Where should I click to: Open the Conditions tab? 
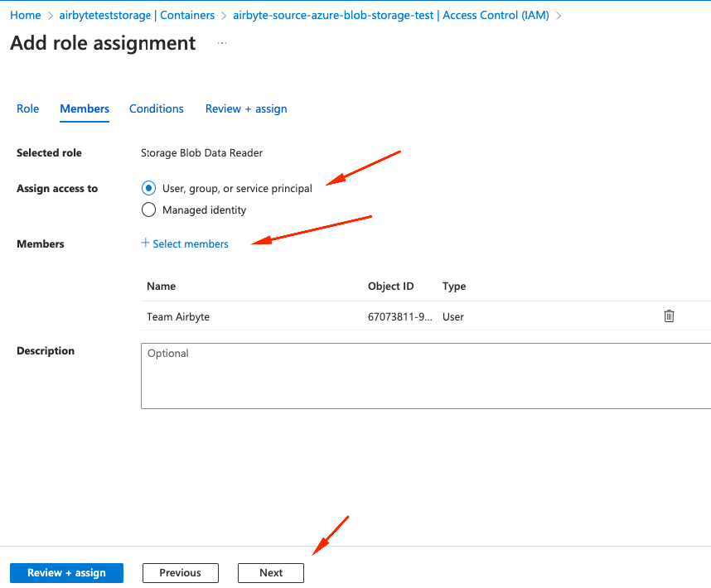[156, 108]
